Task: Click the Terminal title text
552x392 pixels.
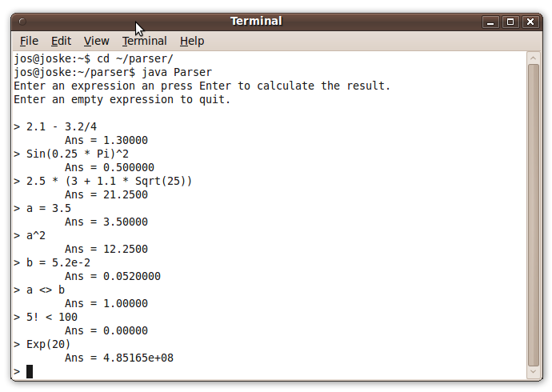Action: coord(256,21)
